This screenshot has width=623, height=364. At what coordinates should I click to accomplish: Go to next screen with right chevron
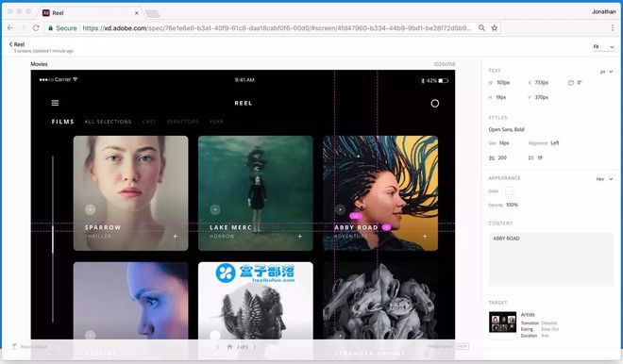tap(255, 346)
